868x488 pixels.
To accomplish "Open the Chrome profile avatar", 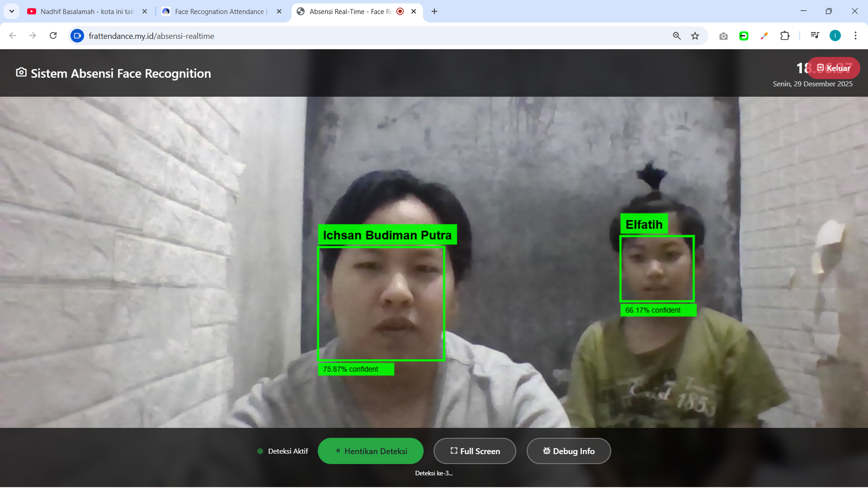I will point(835,36).
